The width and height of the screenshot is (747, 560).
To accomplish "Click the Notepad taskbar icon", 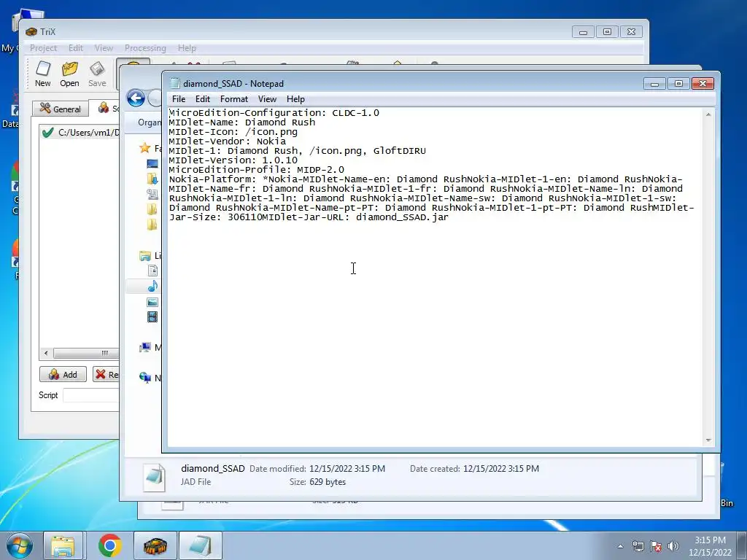I will click(x=201, y=545).
